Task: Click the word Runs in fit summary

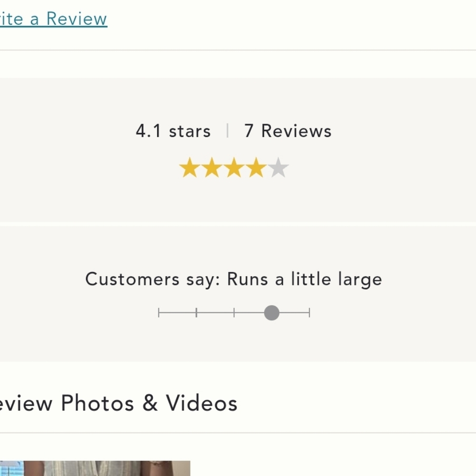Action: point(248,279)
